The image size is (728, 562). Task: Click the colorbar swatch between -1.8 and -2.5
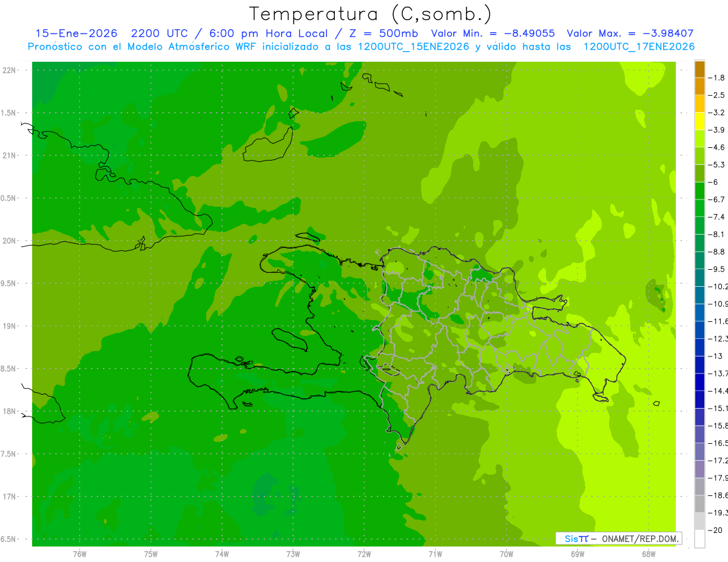[699, 86]
